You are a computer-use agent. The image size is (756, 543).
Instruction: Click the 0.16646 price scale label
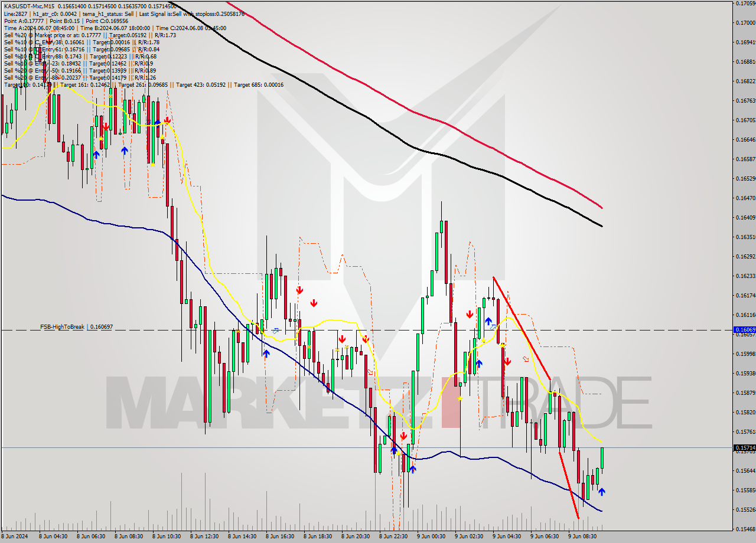point(745,139)
